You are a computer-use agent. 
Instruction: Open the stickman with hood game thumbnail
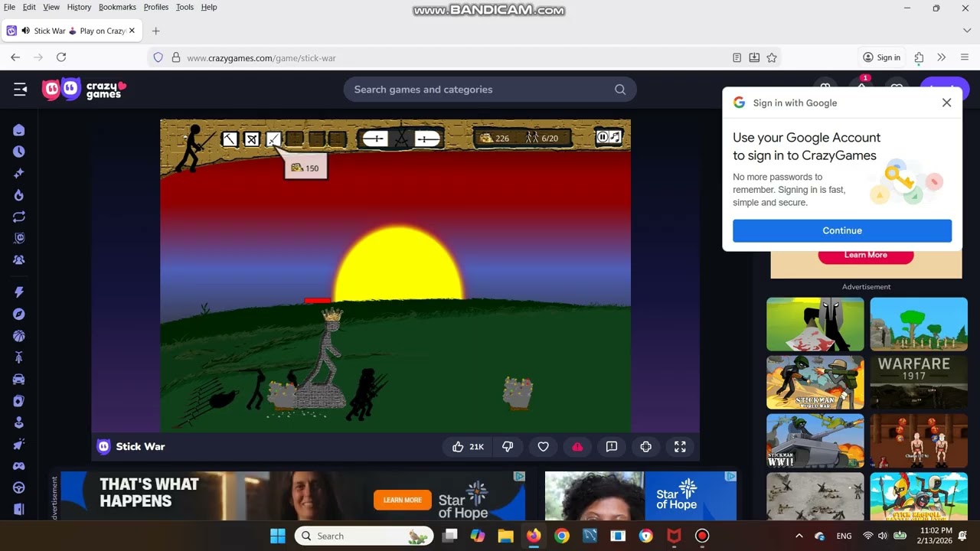[815, 324]
